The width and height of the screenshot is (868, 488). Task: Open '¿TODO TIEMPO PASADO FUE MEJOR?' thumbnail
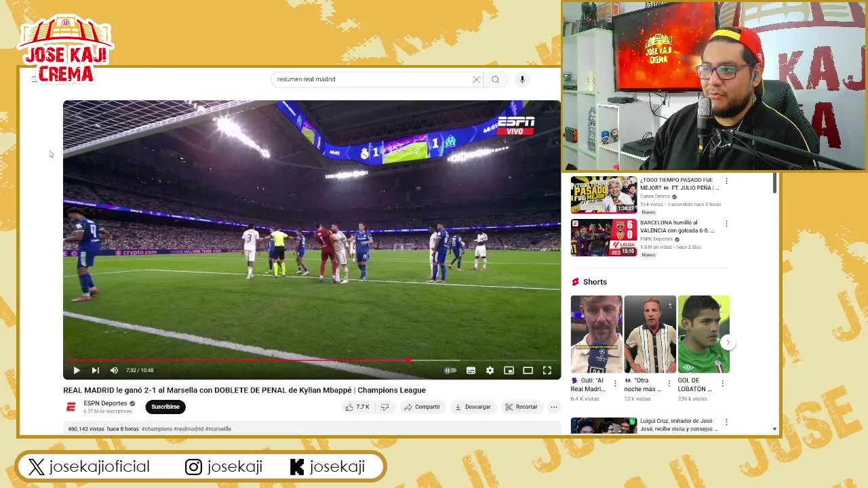click(x=604, y=195)
